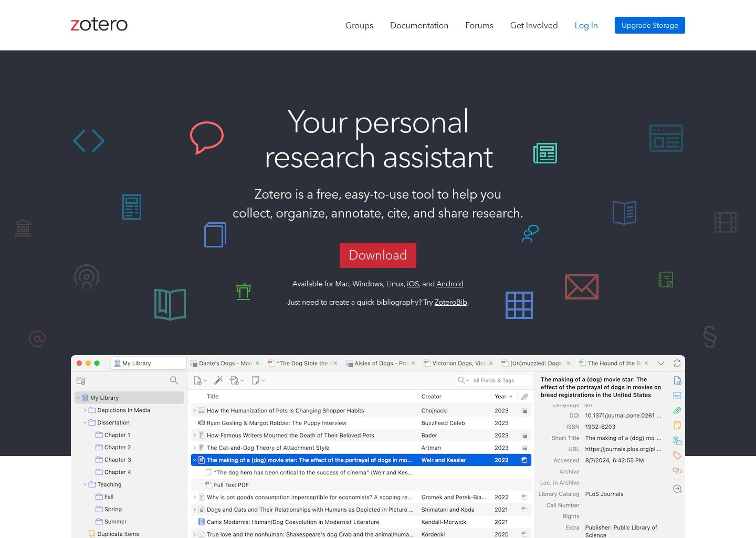Switch to The Hound of the Ba… tab

click(614, 363)
